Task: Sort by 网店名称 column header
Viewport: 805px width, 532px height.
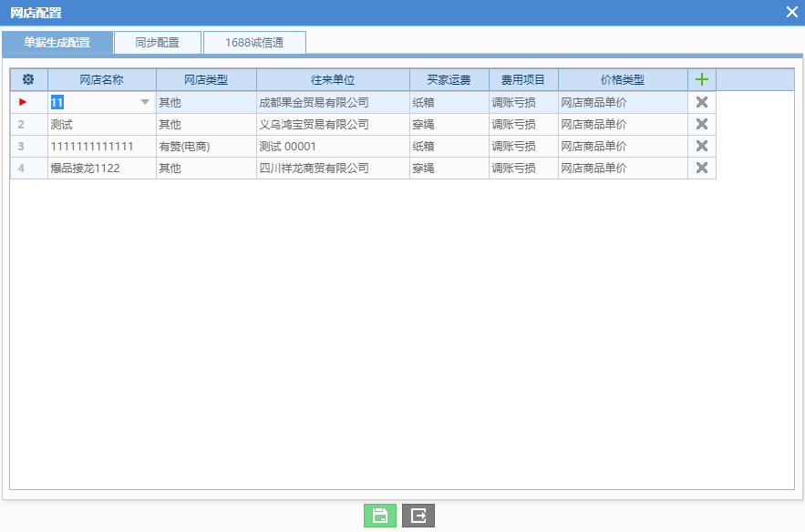Action: click(102, 79)
